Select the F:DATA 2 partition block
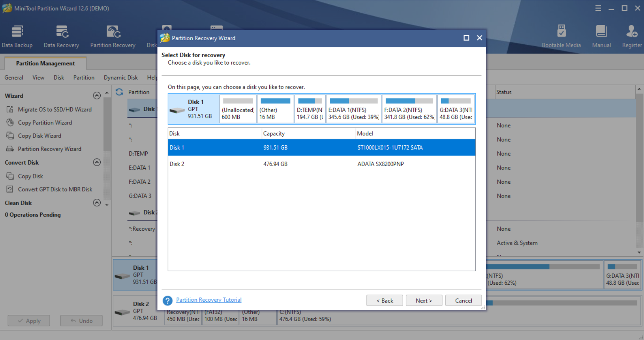Screen dimensions: 644x340 click(409, 109)
